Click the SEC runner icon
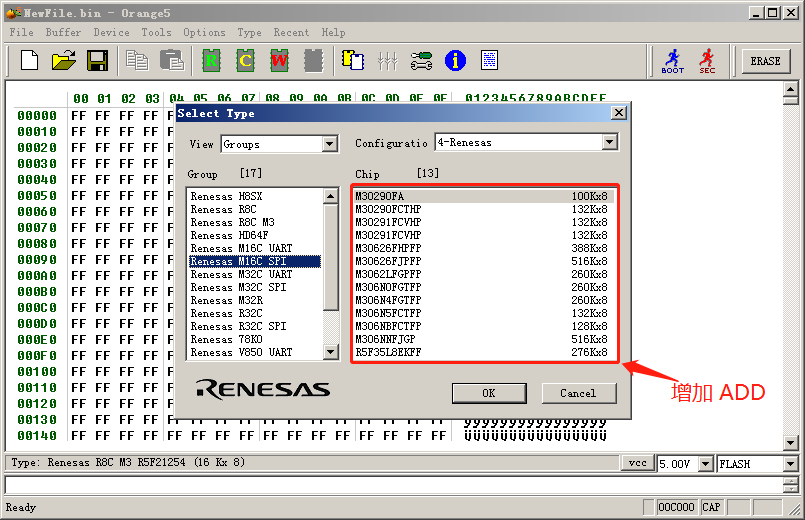Viewport: 805px width, 520px height. [x=707, y=61]
